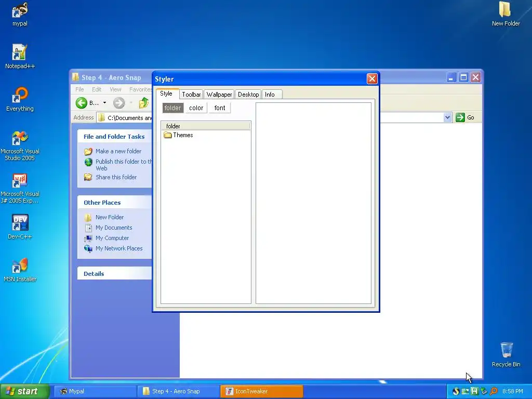Screen dimensions: 532x399
Task: Switch to Mypal taskbar button
Action: pyautogui.click(x=96, y=391)
